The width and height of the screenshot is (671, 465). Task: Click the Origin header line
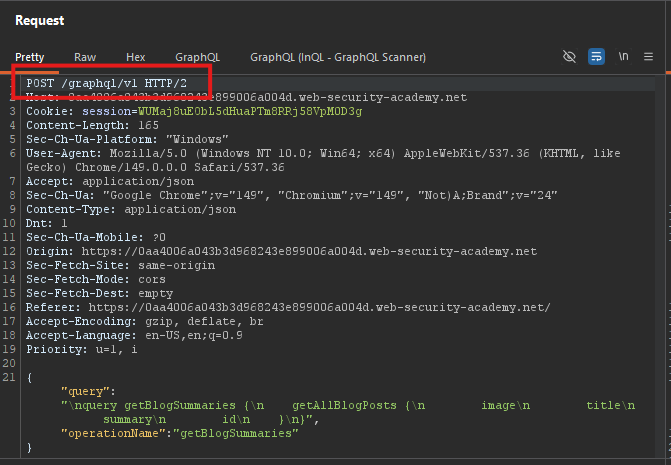click(282, 251)
